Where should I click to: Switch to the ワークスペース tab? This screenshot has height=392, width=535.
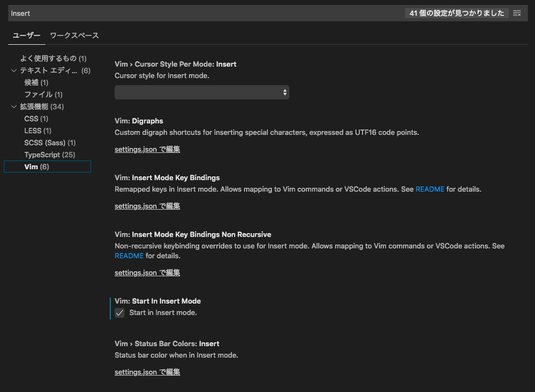point(74,35)
